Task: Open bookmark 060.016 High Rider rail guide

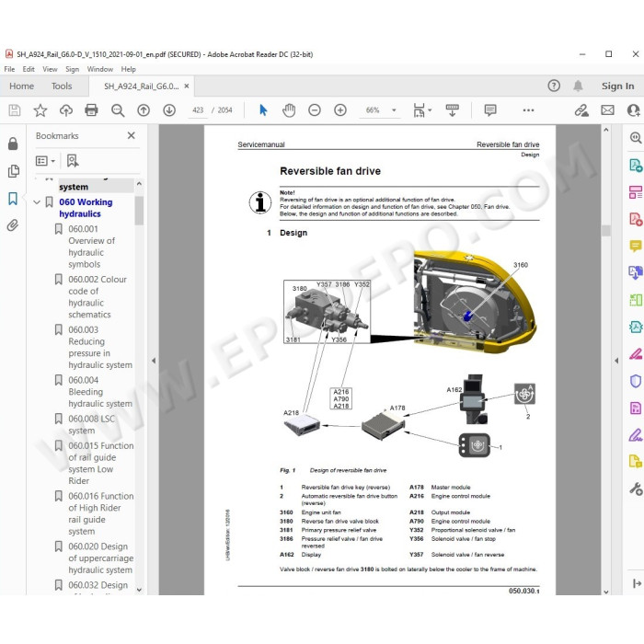Action: pos(100,513)
